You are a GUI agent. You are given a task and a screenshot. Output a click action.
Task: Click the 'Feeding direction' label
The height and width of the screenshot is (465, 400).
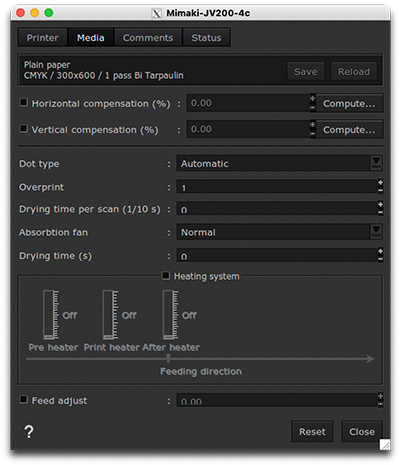click(x=201, y=371)
